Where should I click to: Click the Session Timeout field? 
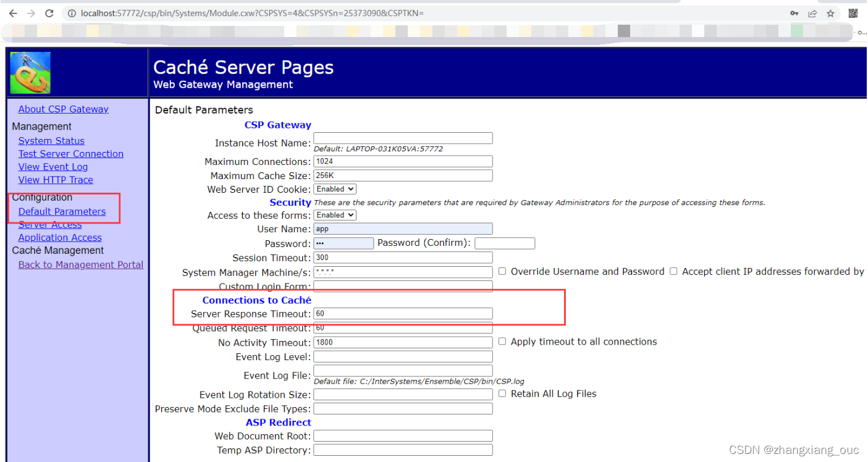(403, 258)
